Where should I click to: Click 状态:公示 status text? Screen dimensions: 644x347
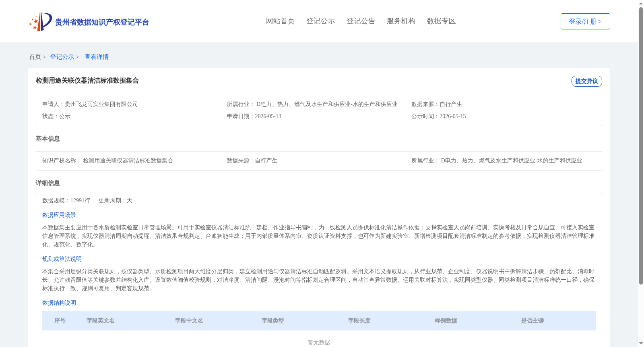(x=56, y=116)
